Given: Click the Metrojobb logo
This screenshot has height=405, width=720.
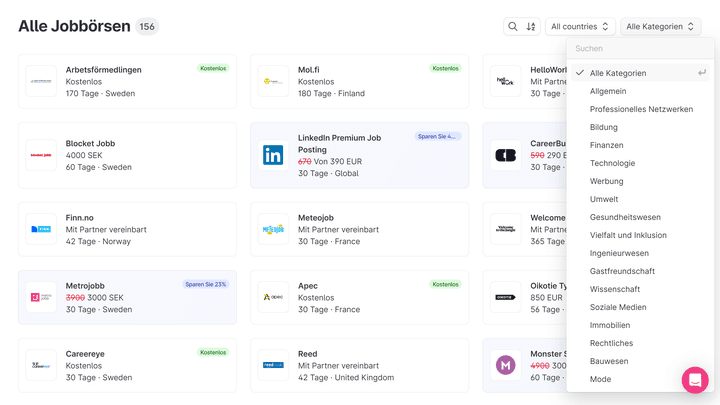Looking at the screenshot, I should pos(41,297).
